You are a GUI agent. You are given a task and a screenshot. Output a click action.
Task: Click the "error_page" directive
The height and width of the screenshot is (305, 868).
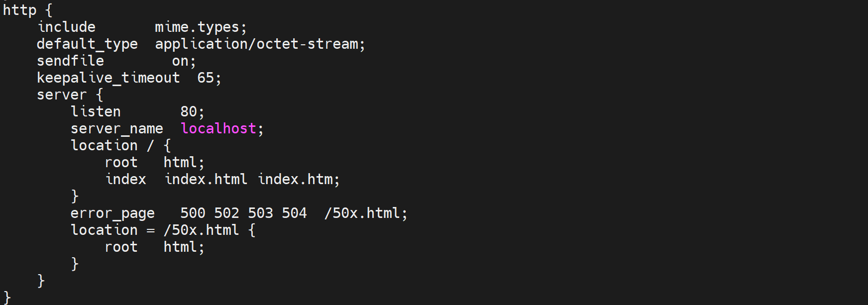112,213
